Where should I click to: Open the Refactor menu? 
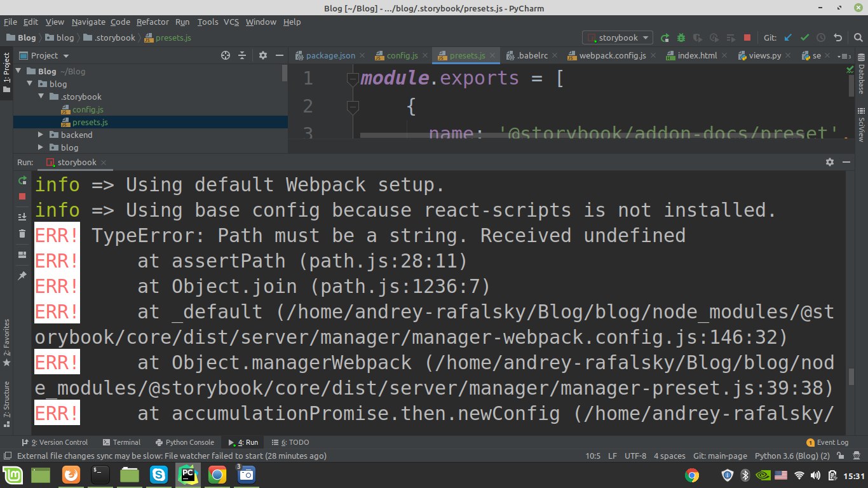(x=153, y=22)
